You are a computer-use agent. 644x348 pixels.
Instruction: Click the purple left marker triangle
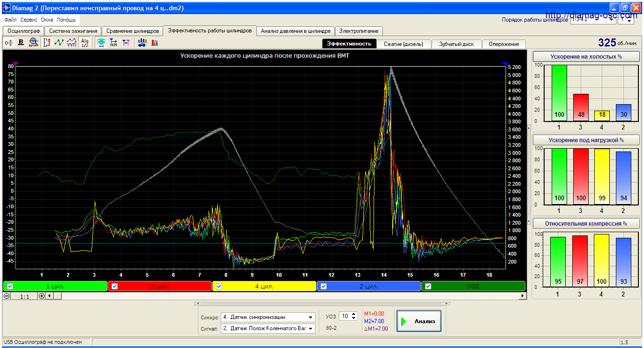point(15,63)
